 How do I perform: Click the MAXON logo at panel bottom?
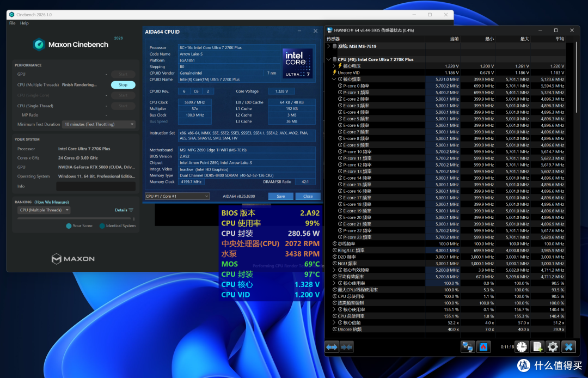73,259
